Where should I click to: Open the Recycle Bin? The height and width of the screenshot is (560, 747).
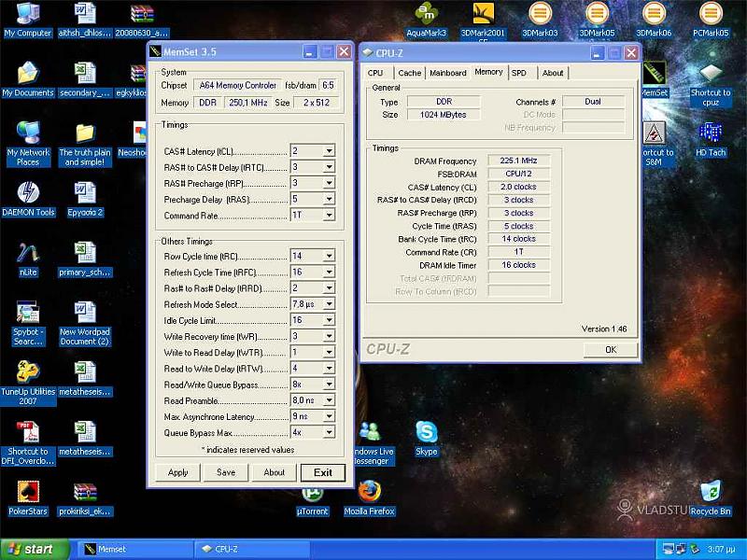click(711, 498)
